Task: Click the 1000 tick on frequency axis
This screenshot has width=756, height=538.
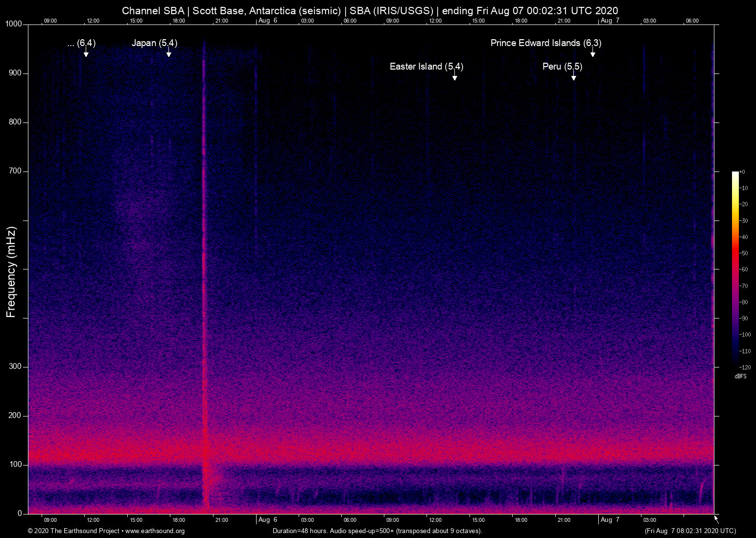Action: (14, 24)
